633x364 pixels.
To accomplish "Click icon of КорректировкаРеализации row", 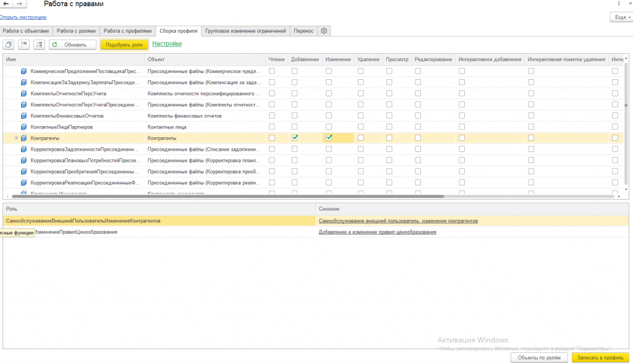I will [x=24, y=183].
